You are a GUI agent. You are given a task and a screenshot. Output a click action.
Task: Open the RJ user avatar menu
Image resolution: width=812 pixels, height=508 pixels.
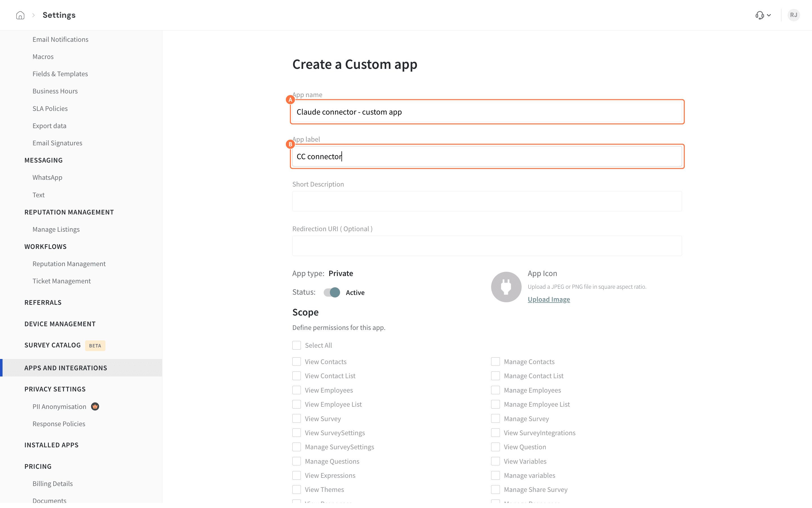point(794,15)
